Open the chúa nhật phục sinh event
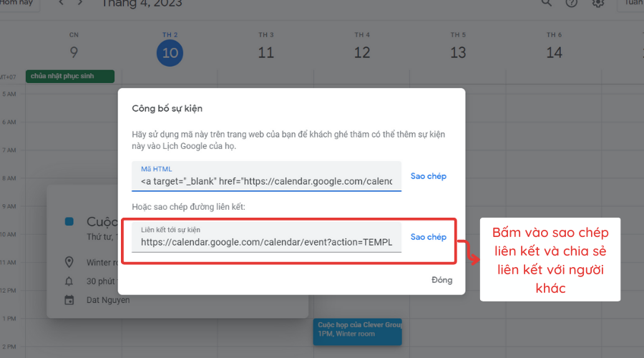 pyautogui.click(x=70, y=76)
